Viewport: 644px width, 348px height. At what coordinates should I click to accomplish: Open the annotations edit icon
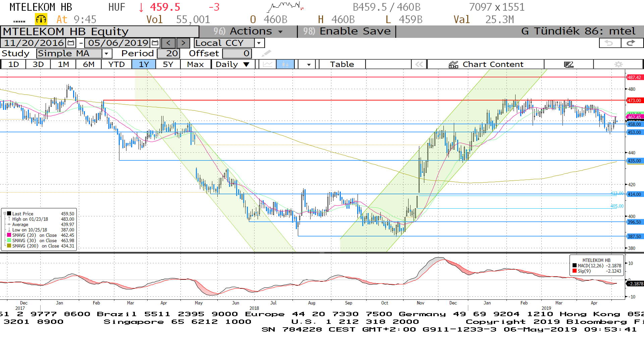569,64
